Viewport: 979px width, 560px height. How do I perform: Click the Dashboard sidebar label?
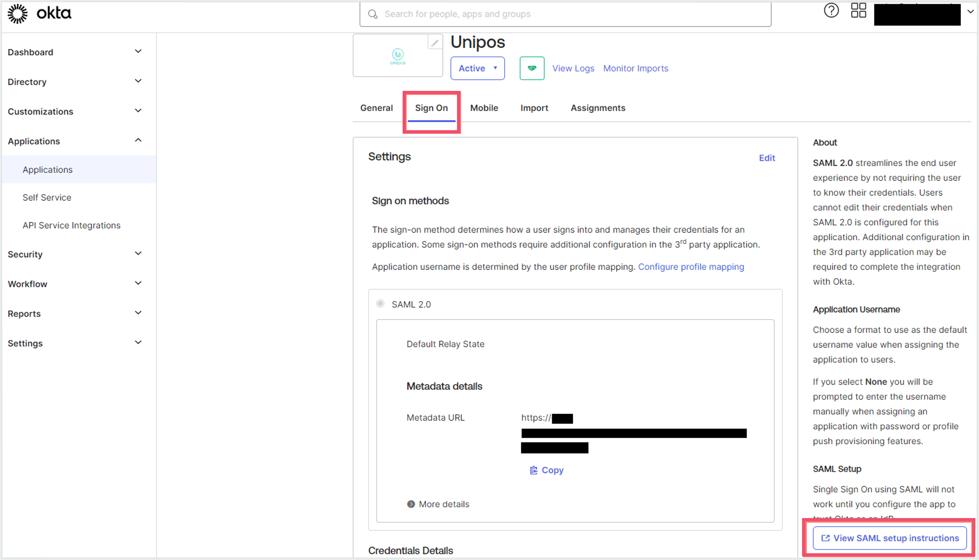point(30,52)
